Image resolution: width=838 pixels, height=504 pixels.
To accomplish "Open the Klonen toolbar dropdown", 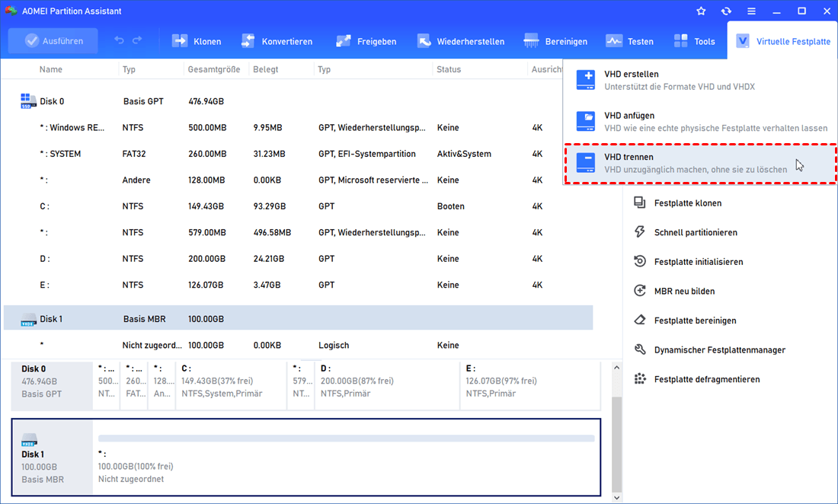I will coord(196,41).
